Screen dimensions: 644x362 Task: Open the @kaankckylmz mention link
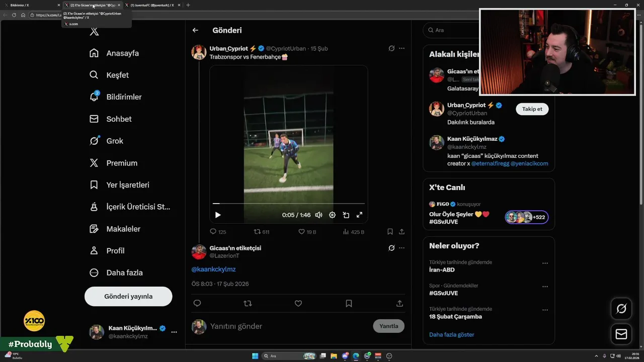213,269
